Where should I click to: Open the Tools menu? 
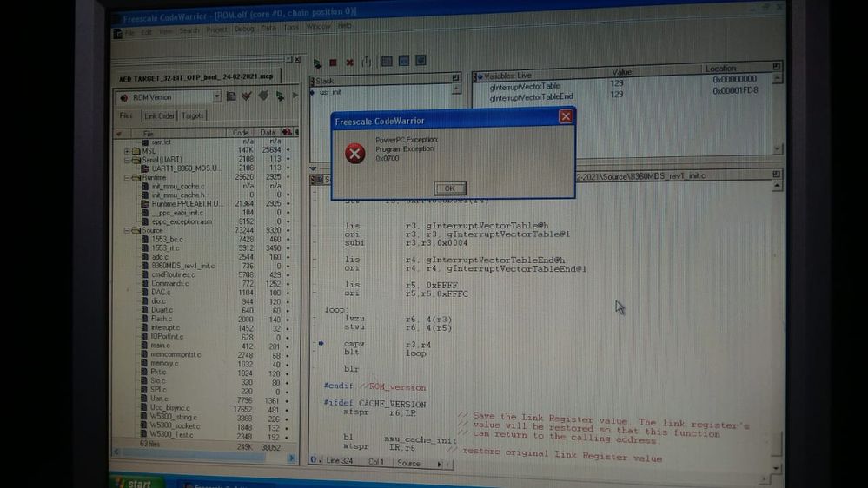click(290, 27)
